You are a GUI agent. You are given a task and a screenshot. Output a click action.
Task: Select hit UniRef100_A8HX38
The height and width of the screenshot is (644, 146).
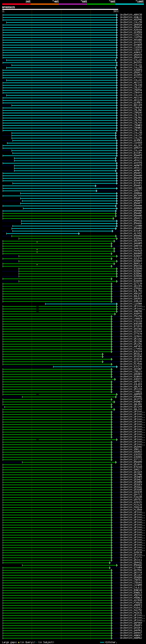click(131, 15)
